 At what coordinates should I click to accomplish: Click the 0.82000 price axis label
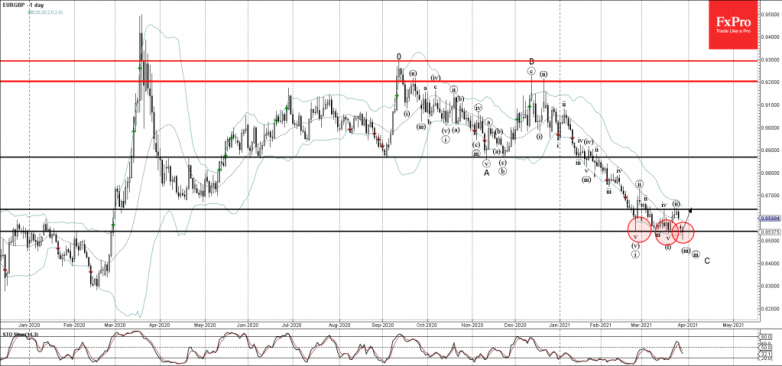coord(770,308)
